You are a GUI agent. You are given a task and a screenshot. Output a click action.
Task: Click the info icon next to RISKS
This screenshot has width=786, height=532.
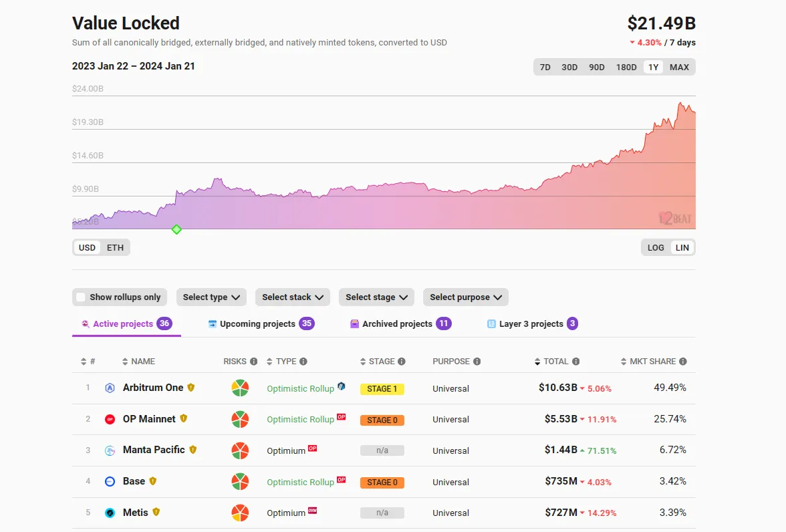click(x=254, y=362)
